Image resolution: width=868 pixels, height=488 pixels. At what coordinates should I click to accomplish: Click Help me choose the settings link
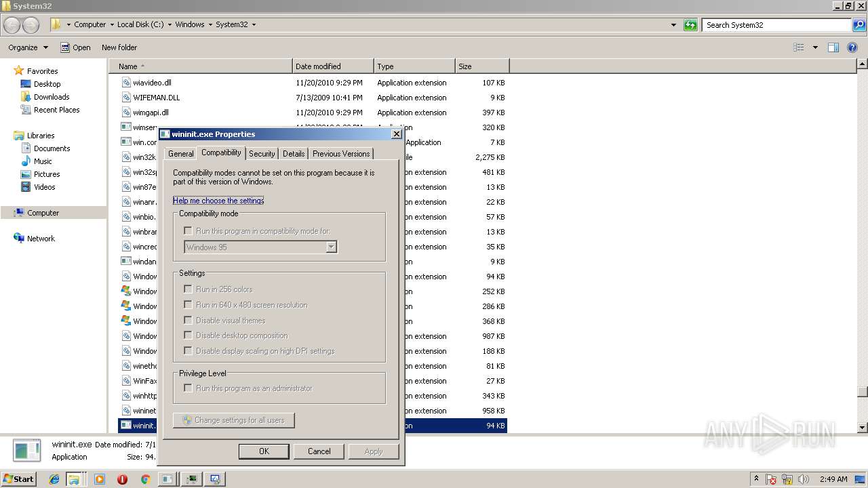218,201
